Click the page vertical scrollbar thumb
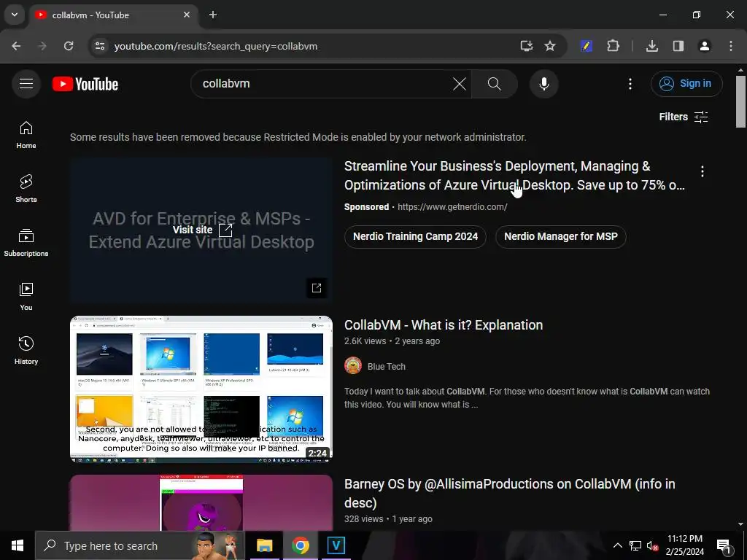The height and width of the screenshot is (560, 747). coord(740,101)
